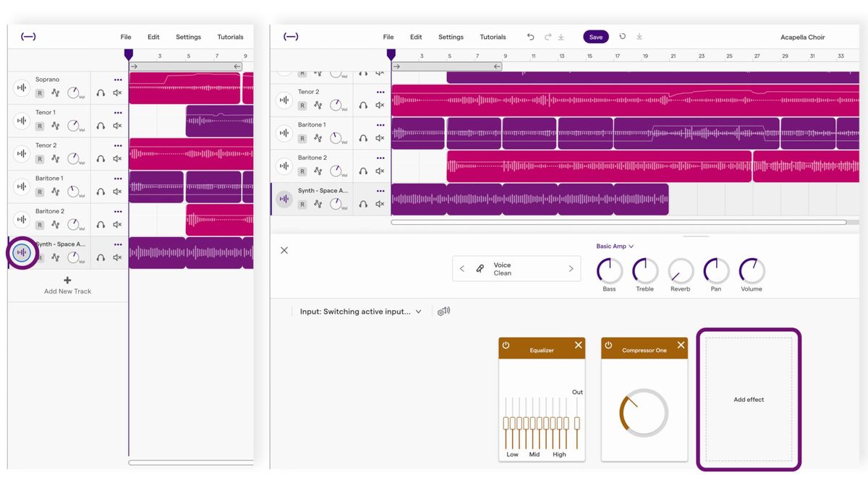The image size is (868, 488).
Task: Click the Soundtrap logo in the top left
Action: pos(27,36)
